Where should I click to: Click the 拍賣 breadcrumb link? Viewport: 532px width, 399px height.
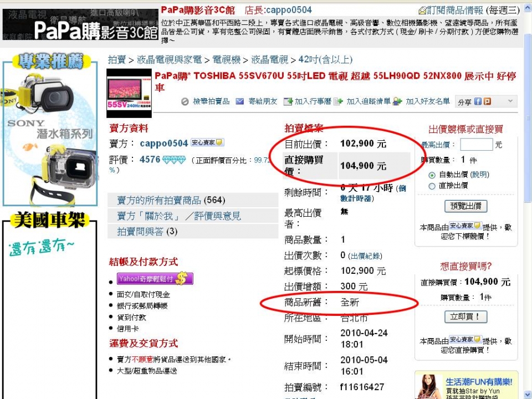click(x=117, y=60)
